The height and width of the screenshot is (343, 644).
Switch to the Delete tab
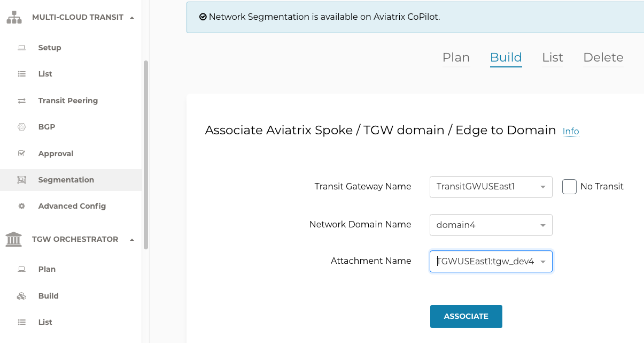click(x=603, y=57)
